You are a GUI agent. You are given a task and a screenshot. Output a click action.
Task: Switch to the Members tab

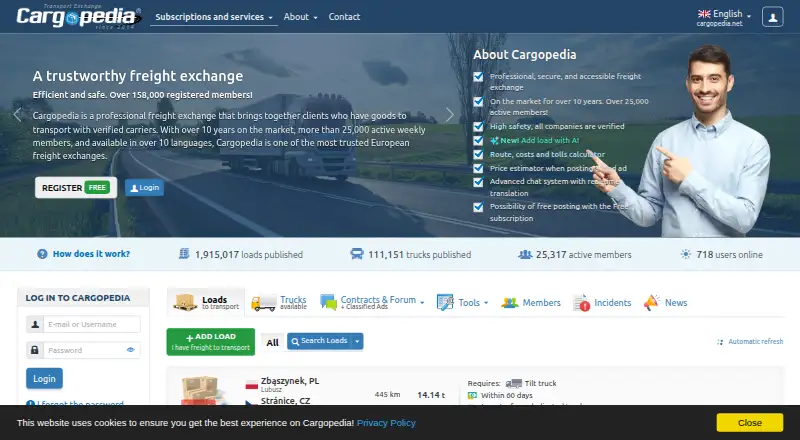click(x=531, y=303)
